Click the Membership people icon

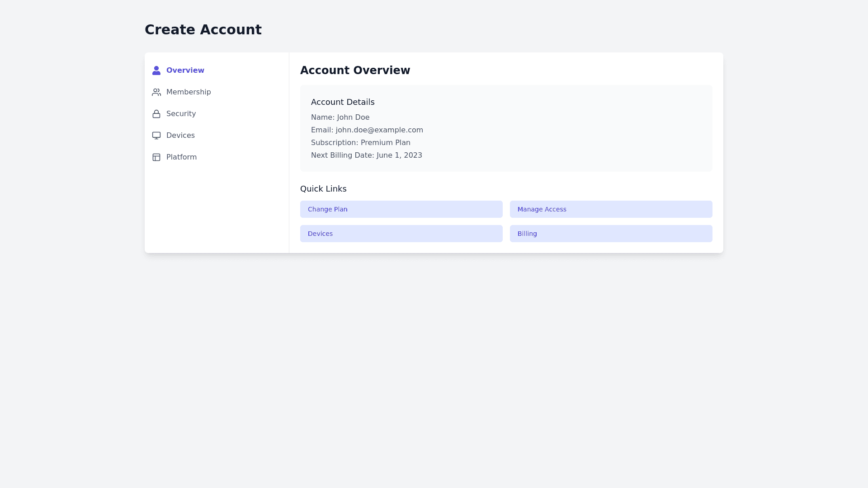pos(156,92)
